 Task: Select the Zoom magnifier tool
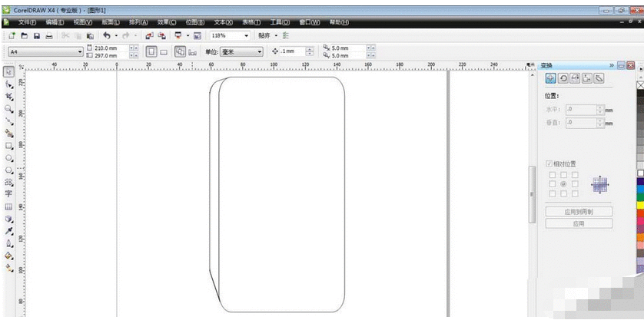tap(9, 108)
